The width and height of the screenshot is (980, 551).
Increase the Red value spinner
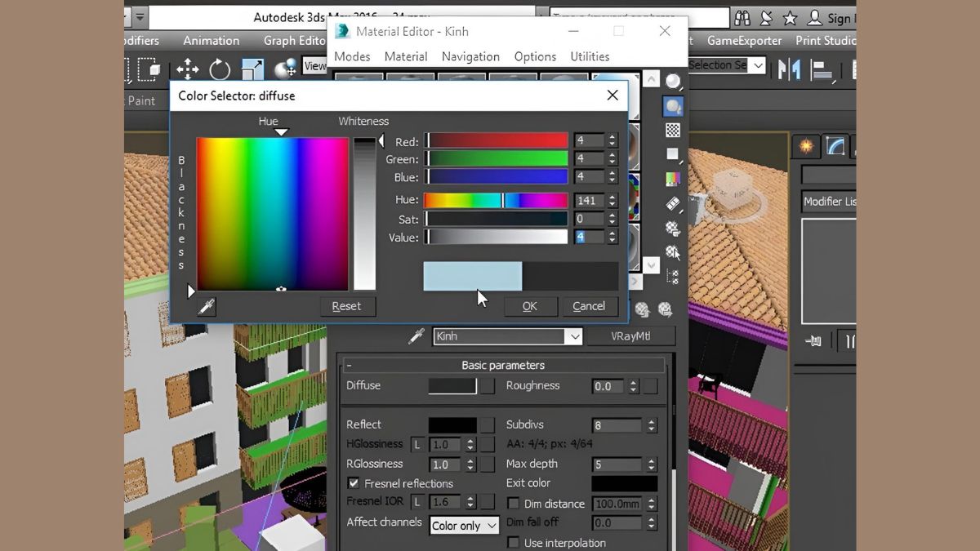[612, 137]
